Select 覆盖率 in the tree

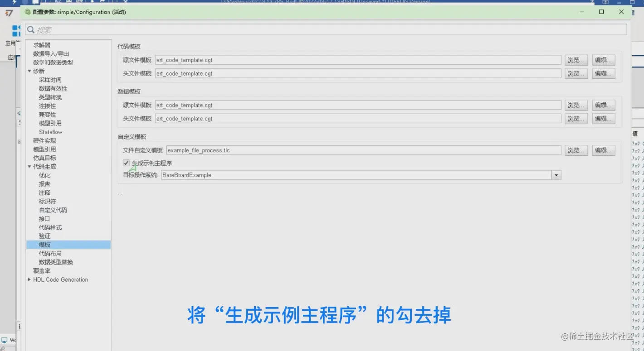[x=42, y=271]
